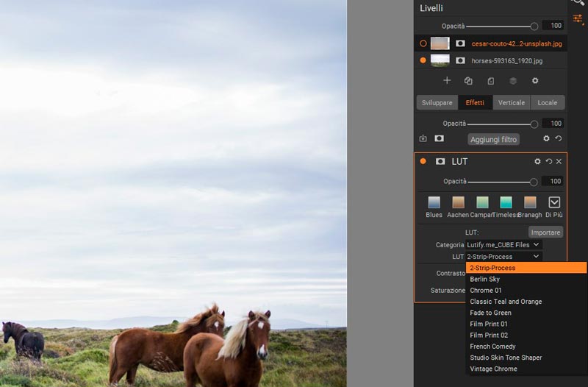The height and width of the screenshot is (387, 588).
Task: Merge layers using the stack icon
Action: [513, 81]
